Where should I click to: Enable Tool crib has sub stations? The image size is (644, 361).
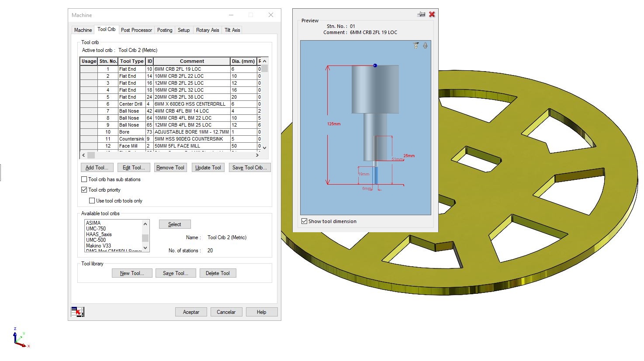[84, 179]
